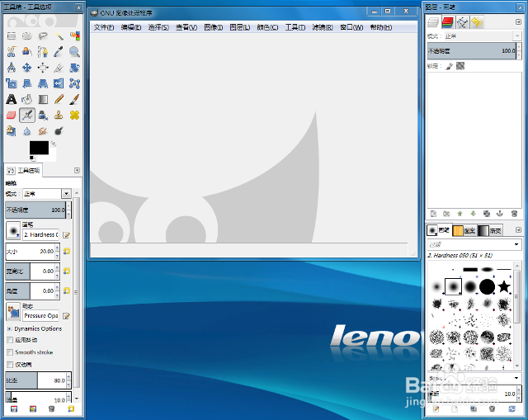
Task: Open the tool options 模式 dropdown
Action: coord(47,194)
